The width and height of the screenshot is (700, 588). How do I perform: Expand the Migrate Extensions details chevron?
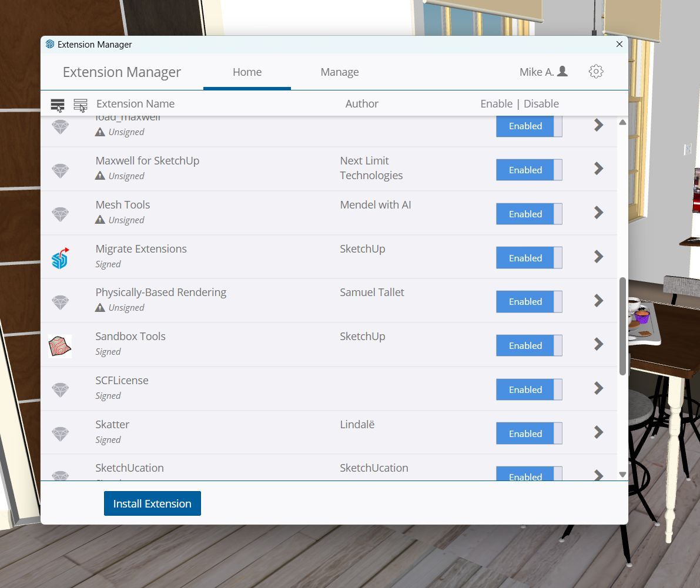point(598,257)
